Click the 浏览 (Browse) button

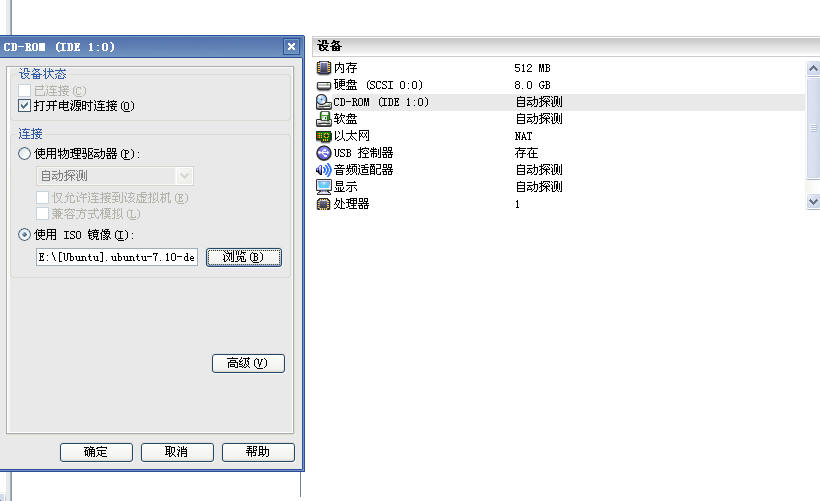point(244,257)
